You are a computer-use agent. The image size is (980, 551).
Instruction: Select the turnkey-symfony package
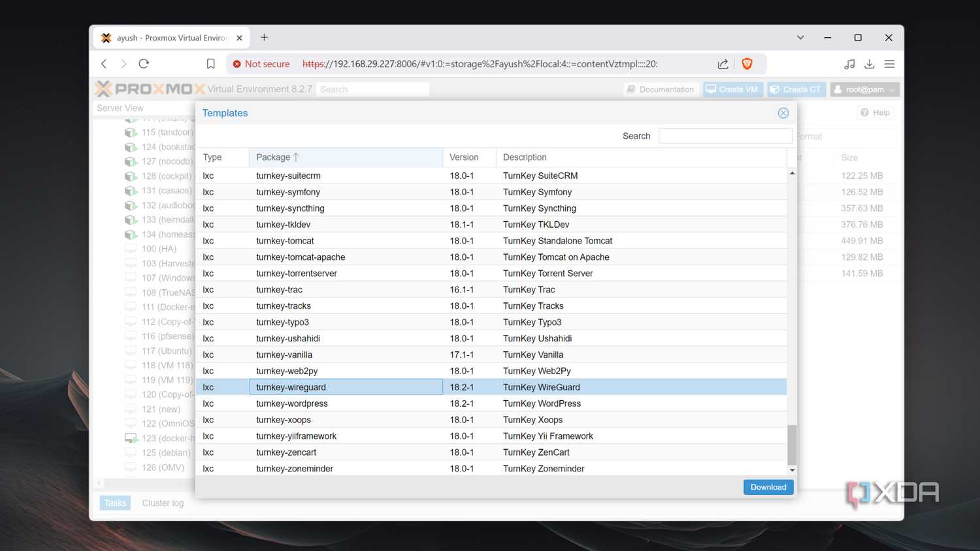coord(288,192)
